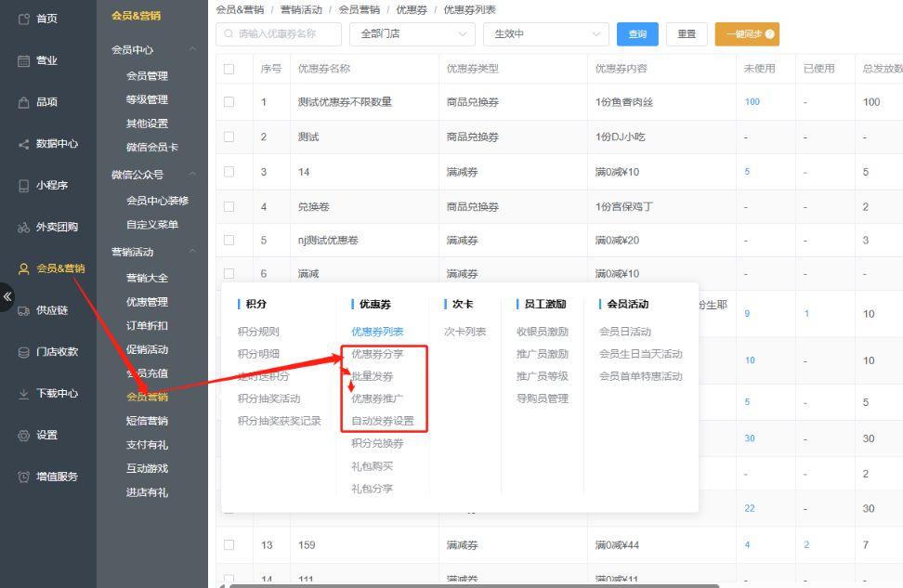Check the row for nj测试优惠卷
The width and height of the screenshot is (903, 588).
[x=229, y=241]
